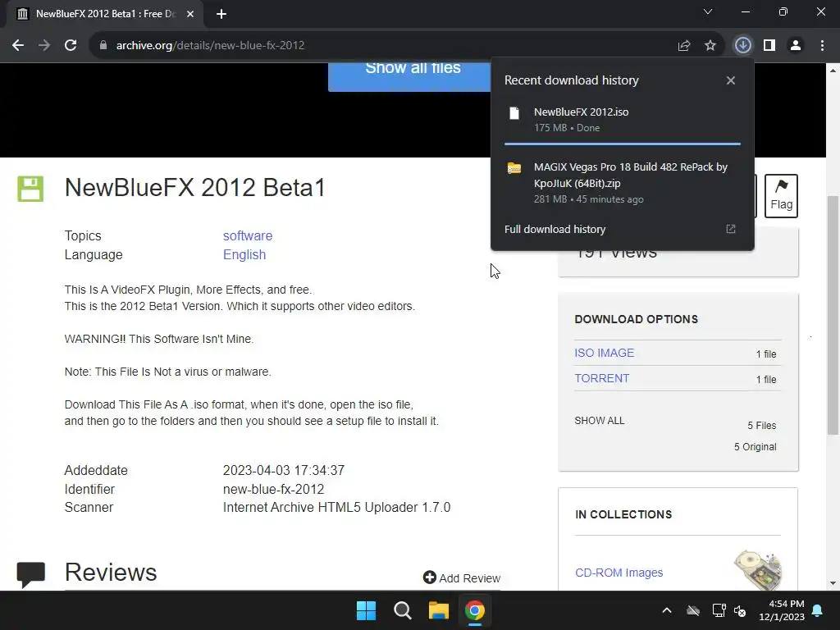View site information lock icon

[x=103, y=46]
